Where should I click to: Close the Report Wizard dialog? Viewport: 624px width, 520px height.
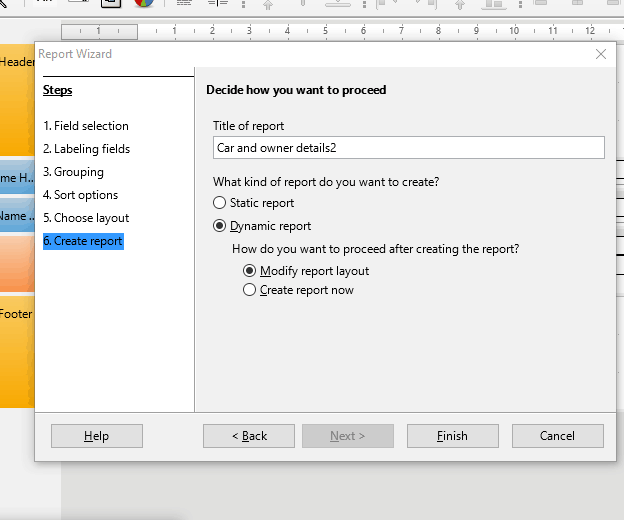601,54
